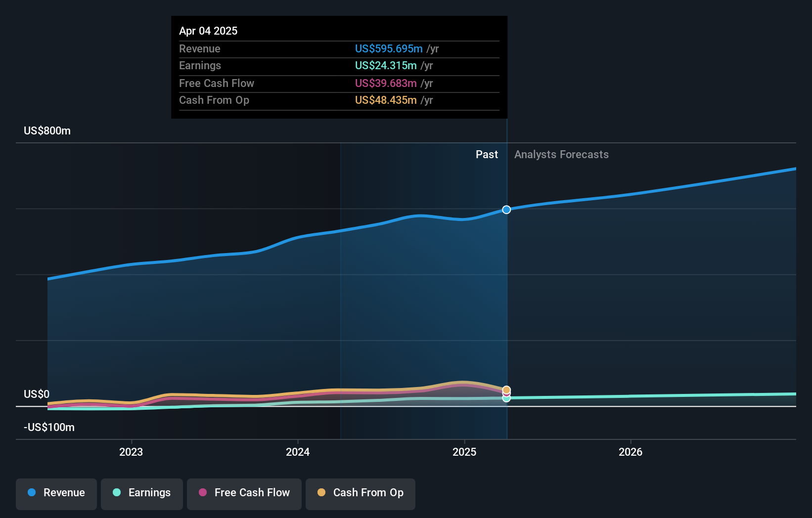Open the 2024 axis label options
The height and width of the screenshot is (518, 812).
[297, 452]
